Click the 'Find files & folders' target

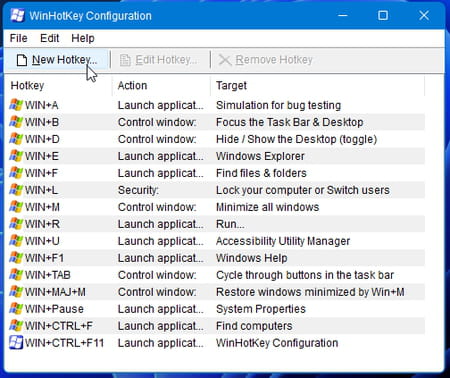(x=261, y=173)
